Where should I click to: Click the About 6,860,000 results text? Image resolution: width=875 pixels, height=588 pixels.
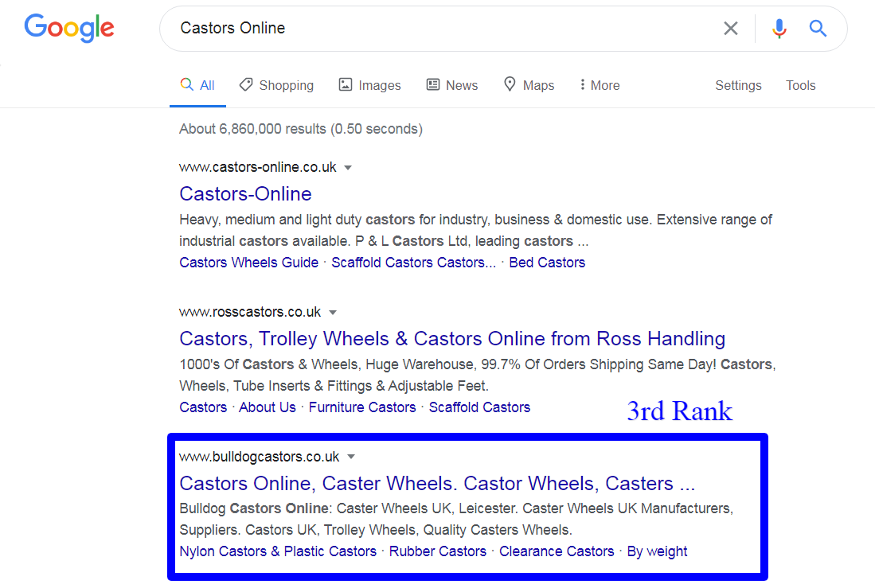tap(301, 129)
